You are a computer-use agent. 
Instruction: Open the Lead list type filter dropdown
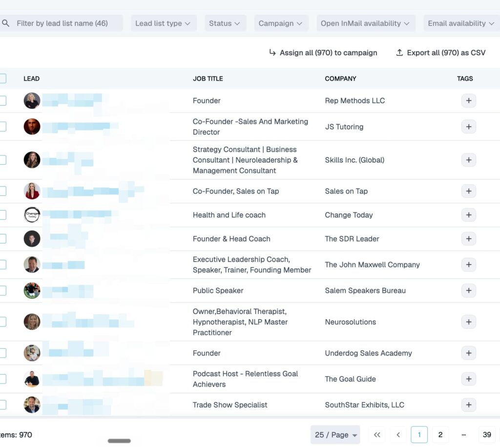[x=164, y=23]
